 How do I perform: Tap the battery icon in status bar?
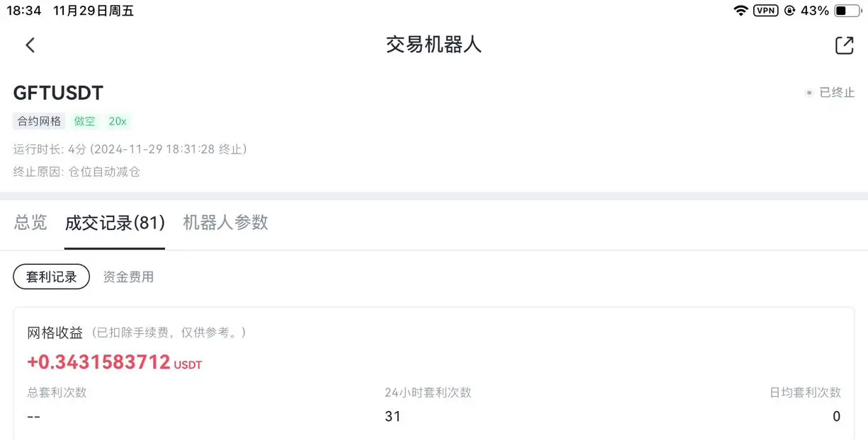(x=847, y=11)
